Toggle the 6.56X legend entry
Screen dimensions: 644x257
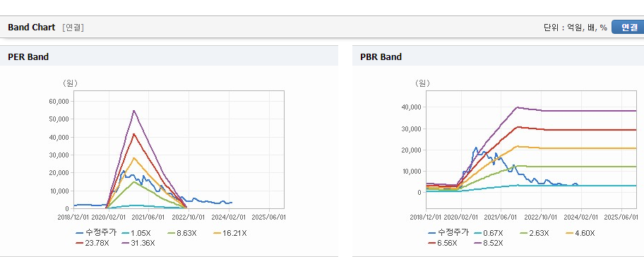(443, 244)
